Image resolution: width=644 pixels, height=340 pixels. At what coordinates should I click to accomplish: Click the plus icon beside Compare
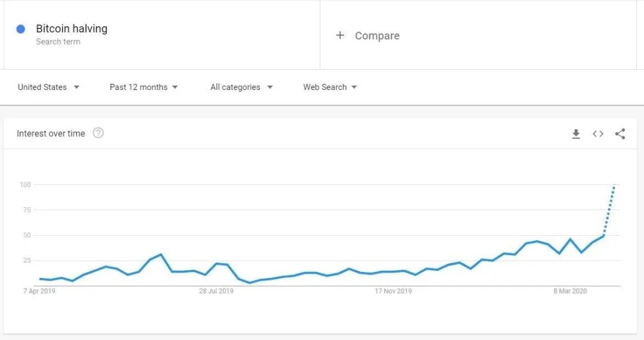coord(340,35)
